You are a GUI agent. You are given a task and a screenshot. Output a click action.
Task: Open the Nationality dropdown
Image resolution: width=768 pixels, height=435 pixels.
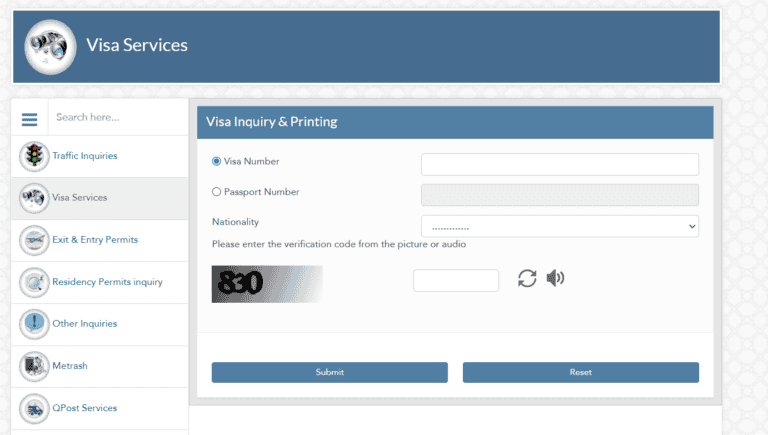[x=560, y=226]
